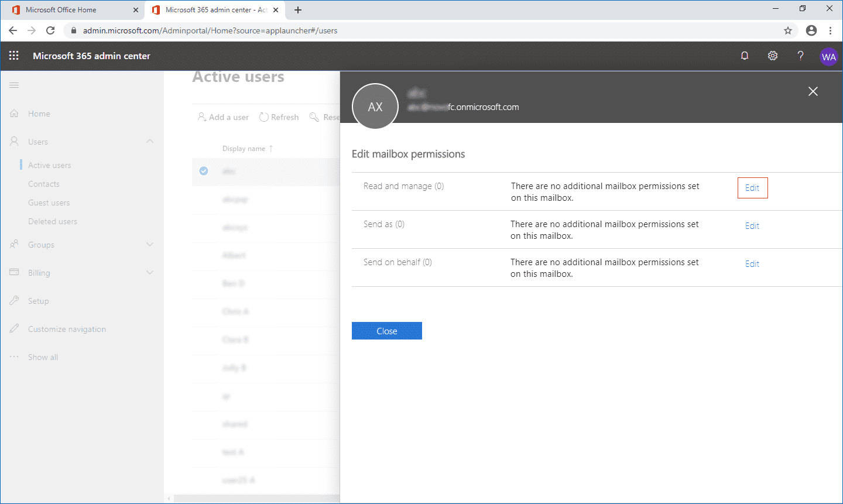843x504 pixels.
Task: Click the help question mark icon
Action: (x=800, y=56)
